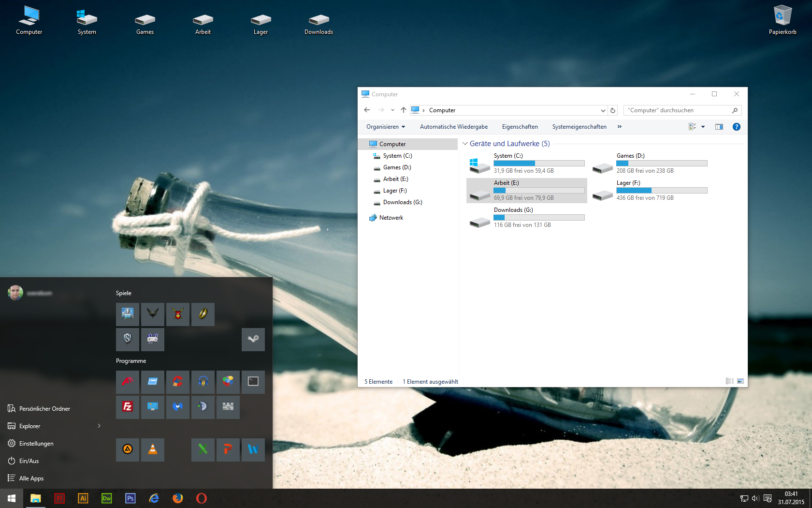This screenshot has width=812, height=508.
Task: Open the view options dropdown arrow
Action: pyautogui.click(x=703, y=127)
